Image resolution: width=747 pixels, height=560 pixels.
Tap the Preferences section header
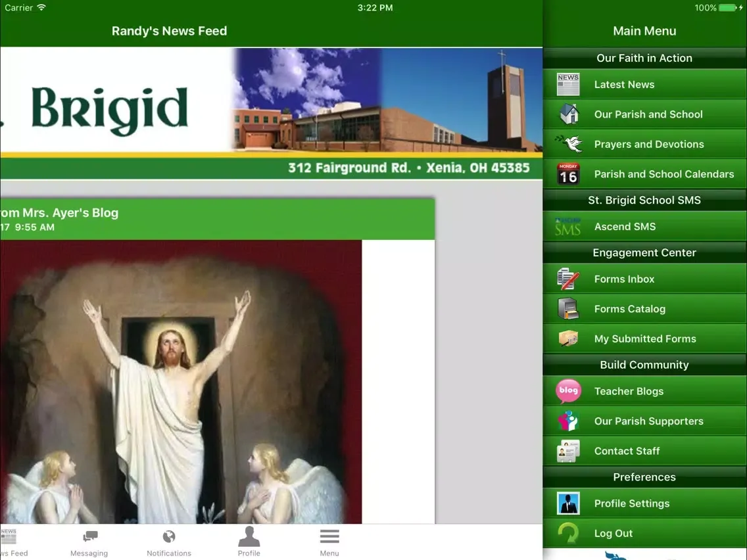click(644, 477)
